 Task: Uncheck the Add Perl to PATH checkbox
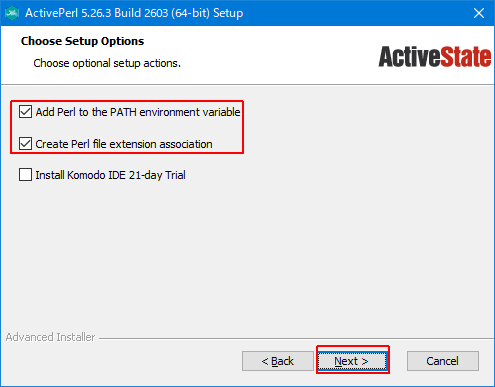25,112
